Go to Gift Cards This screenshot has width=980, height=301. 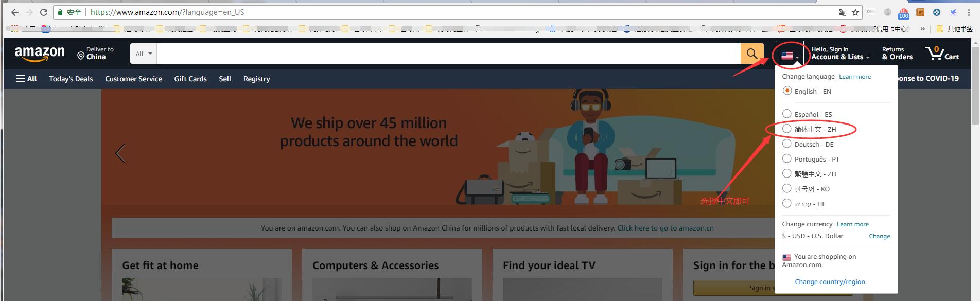point(190,79)
